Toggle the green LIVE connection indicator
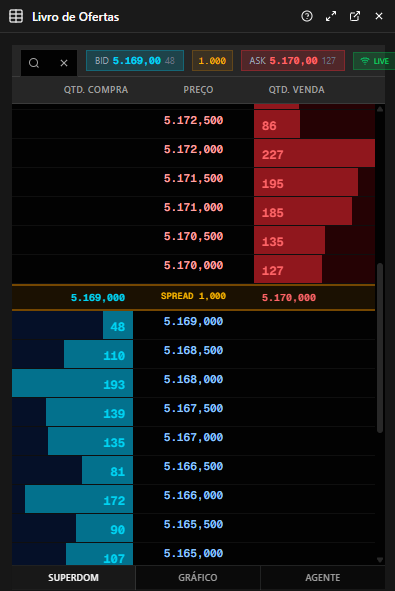 pyautogui.click(x=374, y=61)
